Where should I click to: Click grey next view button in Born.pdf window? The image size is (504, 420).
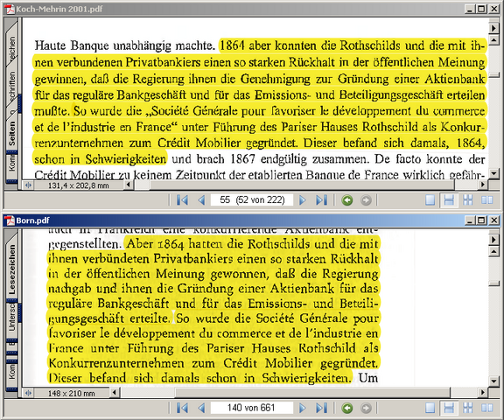coord(366,408)
